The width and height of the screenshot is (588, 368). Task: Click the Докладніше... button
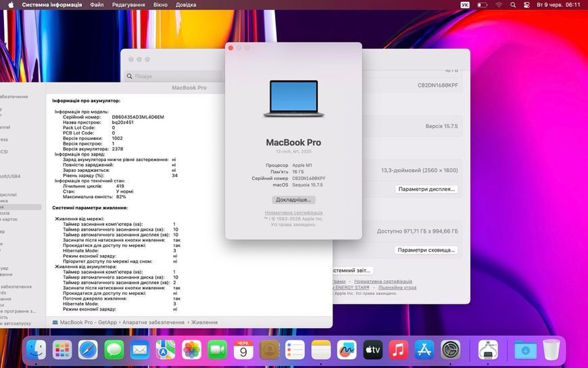tap(293, 200)
